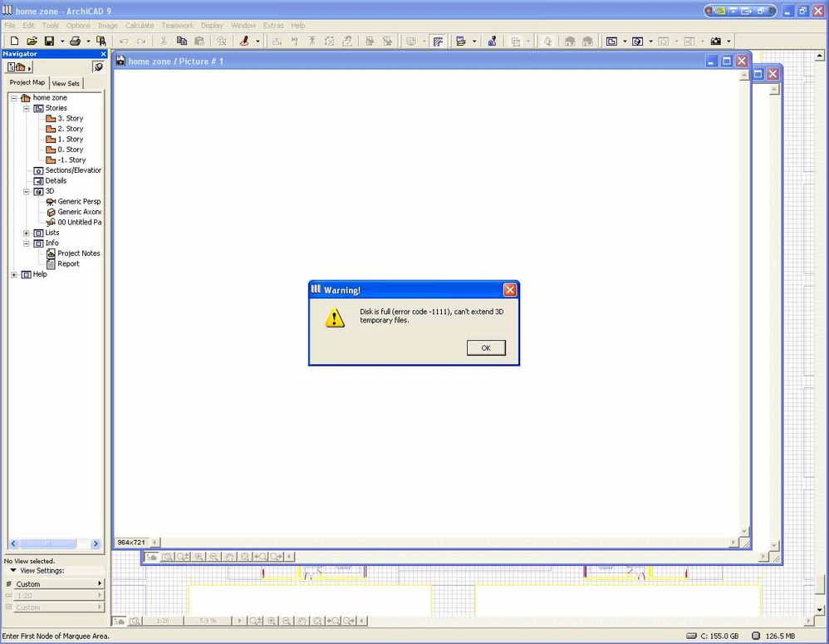Open the Tools menu
Image resolution: width=829 pixels, height=644 pixels.
50,26
